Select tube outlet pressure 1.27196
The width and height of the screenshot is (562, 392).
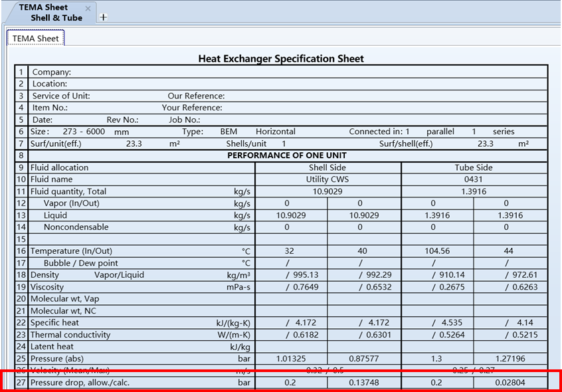click(x=510, y=359)
